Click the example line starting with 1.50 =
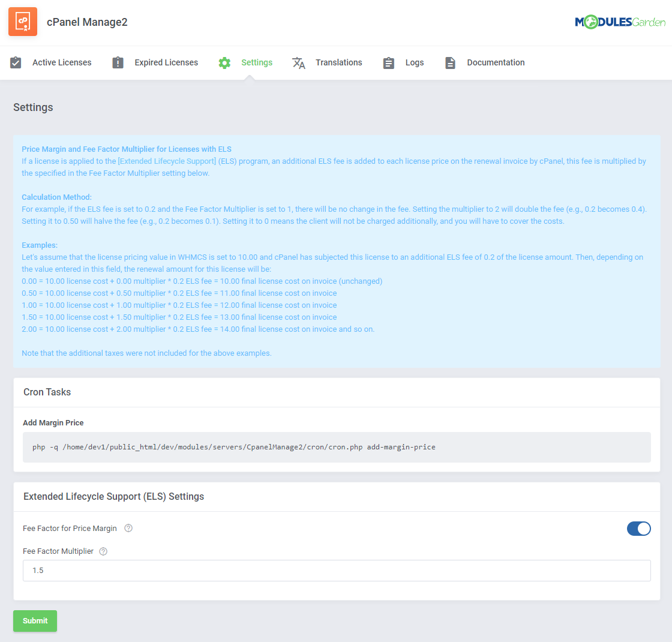 coord(179,317)
